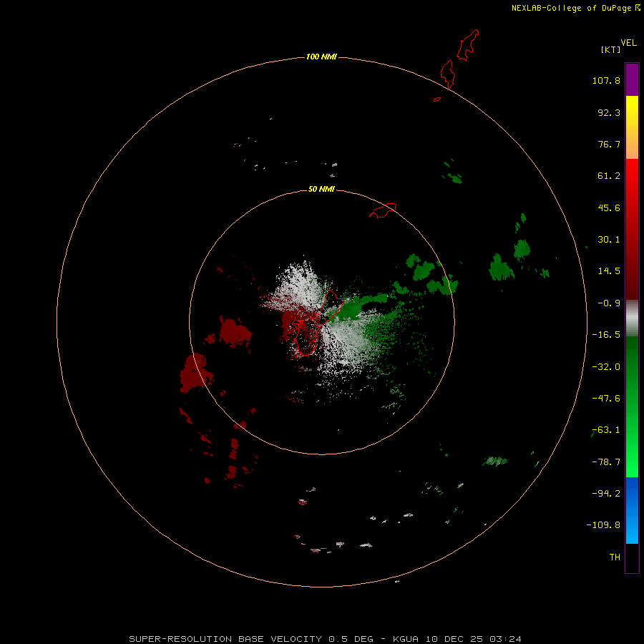The width and height of the screenshot is (644, 644).
Task: Click the yellow-orange segment of the velocity color bar
Action: point(632,127)
